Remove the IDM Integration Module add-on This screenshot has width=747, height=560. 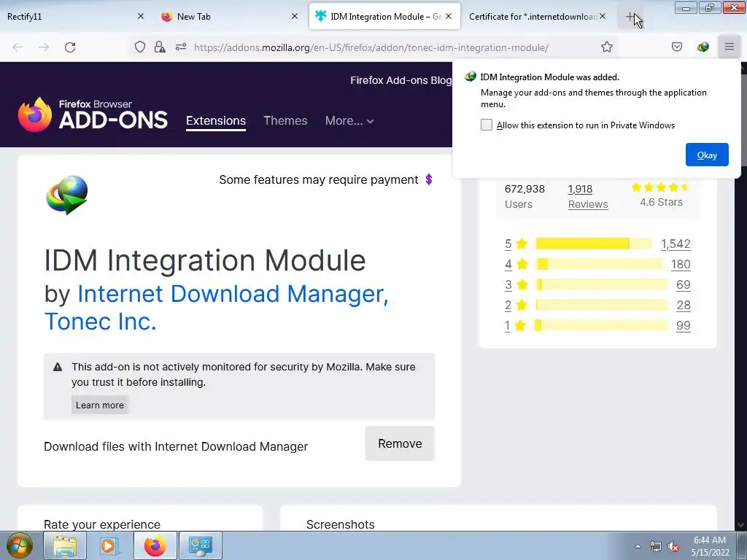coord(400,443)
